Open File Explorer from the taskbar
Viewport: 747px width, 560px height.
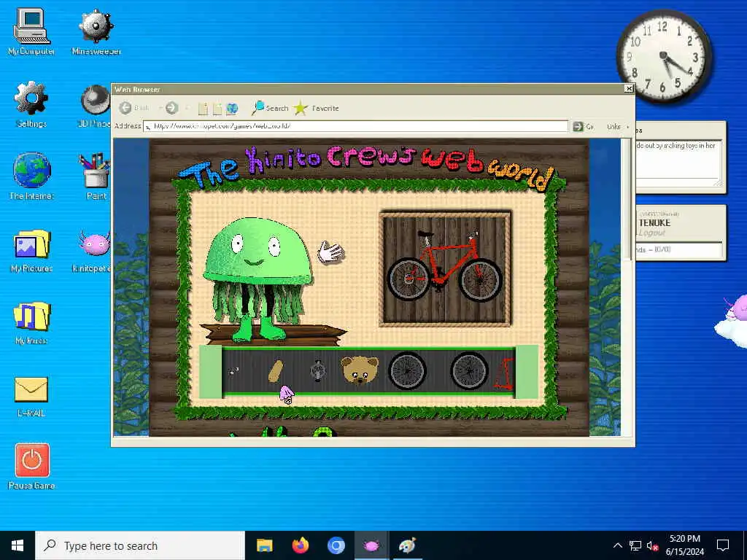pos(264,545)
